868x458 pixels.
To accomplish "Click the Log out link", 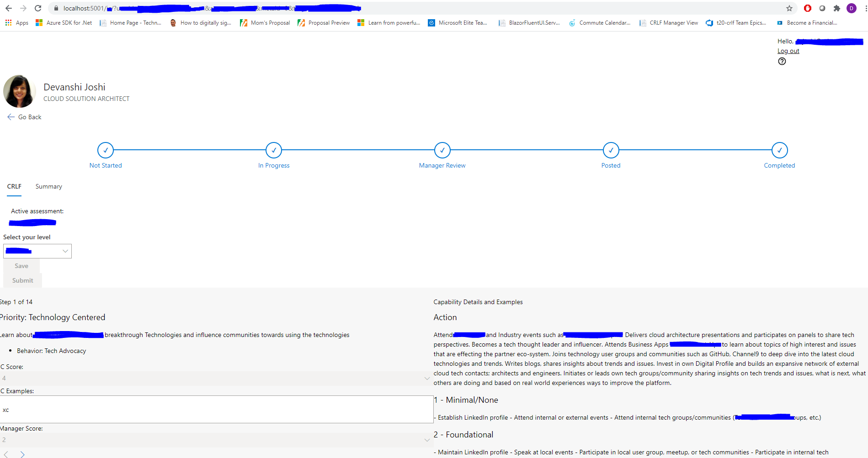I will (x=788, y=51).
